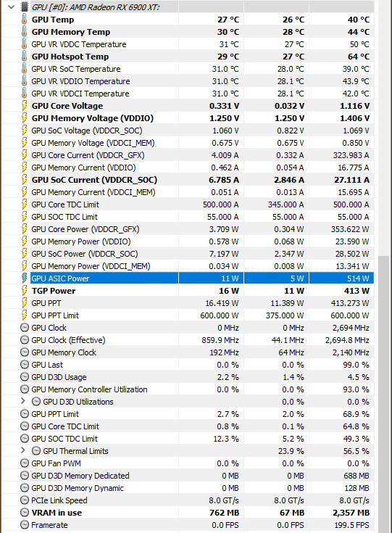Click thermometer icon beside GPU VR VDDIO Temperature
Screen dimensions: 392x533
coord(24,81)
